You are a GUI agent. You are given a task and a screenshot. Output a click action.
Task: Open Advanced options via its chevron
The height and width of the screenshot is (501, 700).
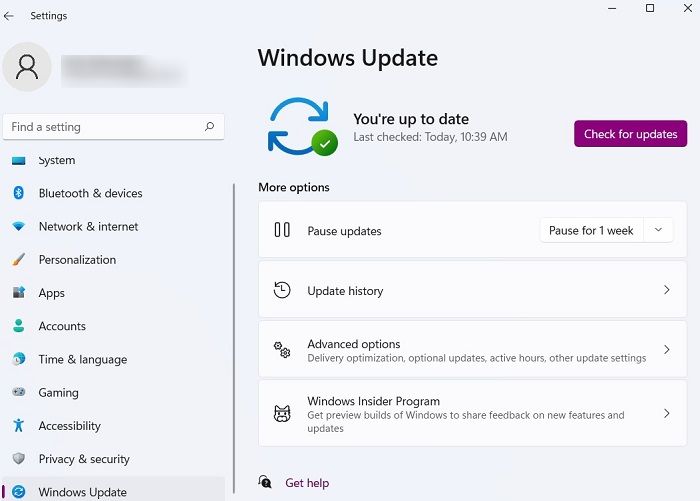tap(667, 350)
